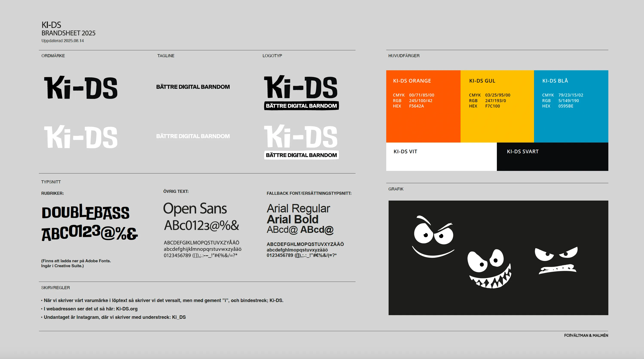This screenshot has width=644, height=359.
Task: Click the Instagram Ki_DS understreck rule
Action: pyautogui.click(x=113, y=317)
